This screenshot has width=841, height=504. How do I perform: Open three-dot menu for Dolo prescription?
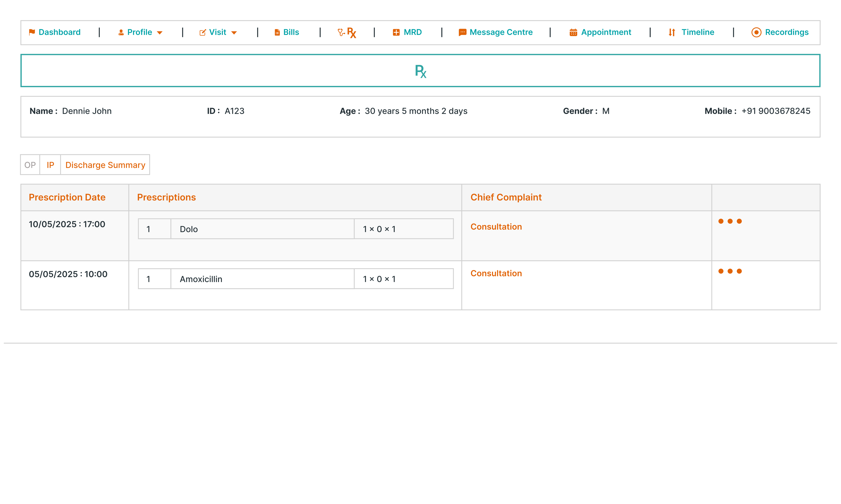pyautogui.click(x=730, y=221)
